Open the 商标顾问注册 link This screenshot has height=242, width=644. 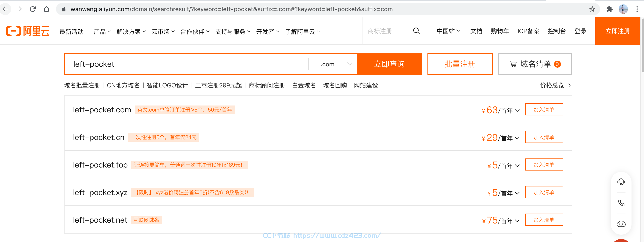(x=267, y=85)
